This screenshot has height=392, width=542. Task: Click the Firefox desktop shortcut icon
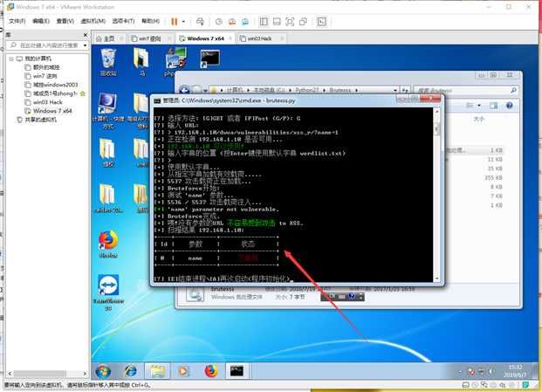click(108, 244)
